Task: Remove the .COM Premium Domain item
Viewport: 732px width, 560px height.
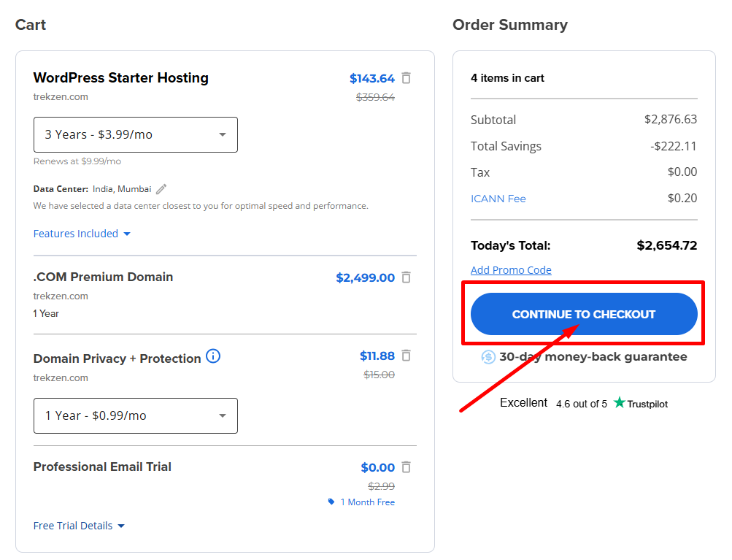Action: tap(407, 277)
